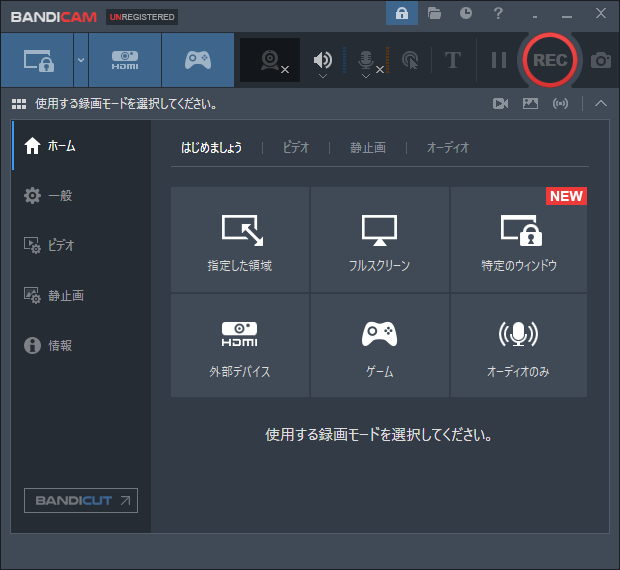Take a screenshot with the camera icon
Screen dimensions: 620x570
[601, 60]
